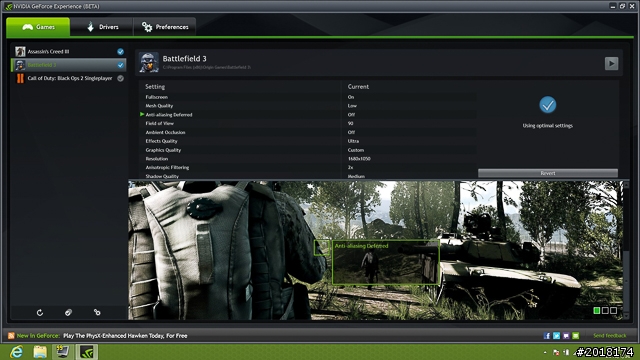This screenshot has width=640, height=360.
Task: Click the Action Center flag tray icon
Action: 556,352
